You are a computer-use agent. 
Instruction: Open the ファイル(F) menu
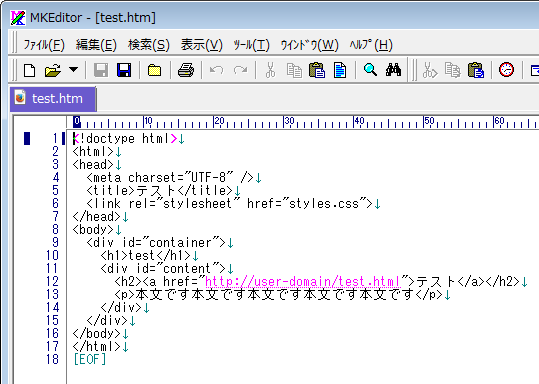pos(44,45)
